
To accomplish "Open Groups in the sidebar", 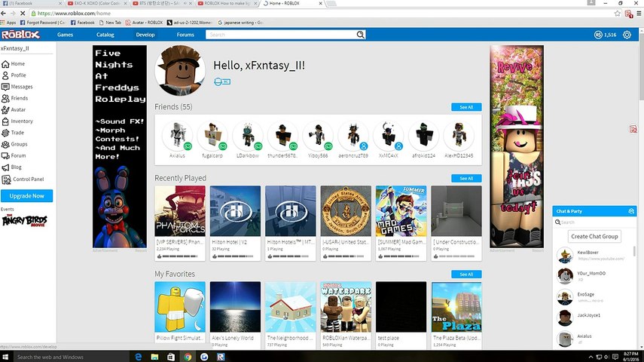I will [14, 144].
